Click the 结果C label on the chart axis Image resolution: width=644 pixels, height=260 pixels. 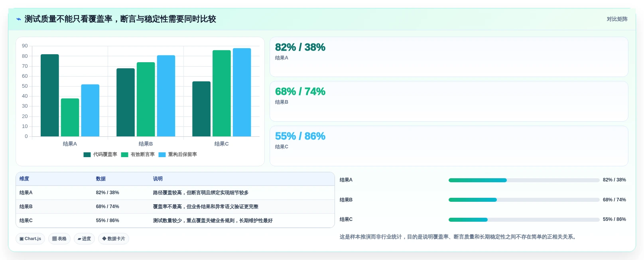(x=221, y=144)
